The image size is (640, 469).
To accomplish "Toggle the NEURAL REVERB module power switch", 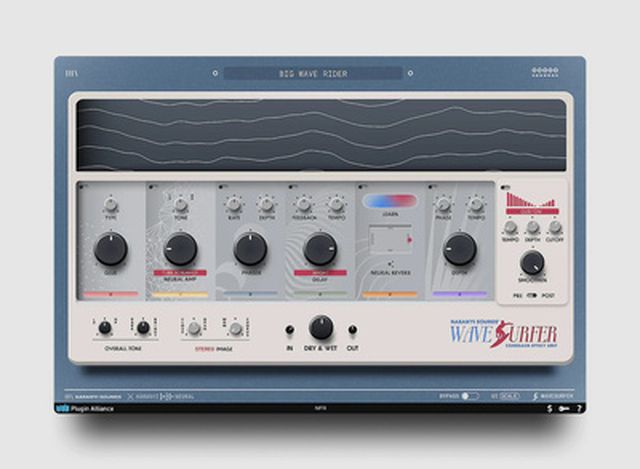I will pos(362,187).
